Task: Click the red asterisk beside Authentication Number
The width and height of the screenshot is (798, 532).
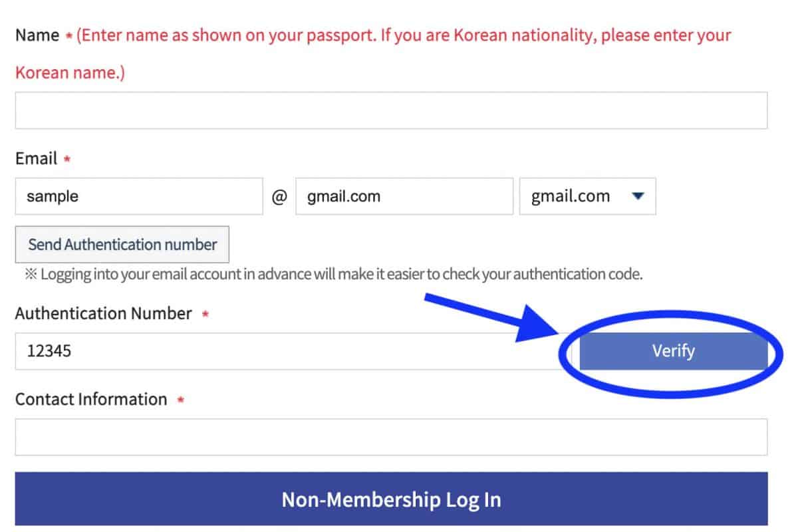Action: pos(205,314)
